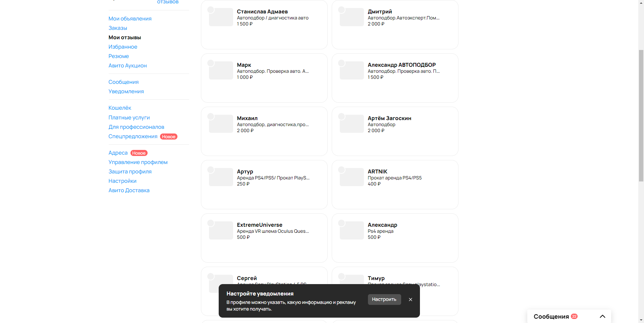Screen dimensions: 644x323
Task: Open the ARTNIK listing thumbnail
Action: pyautogui.click(x=352, y=177)
